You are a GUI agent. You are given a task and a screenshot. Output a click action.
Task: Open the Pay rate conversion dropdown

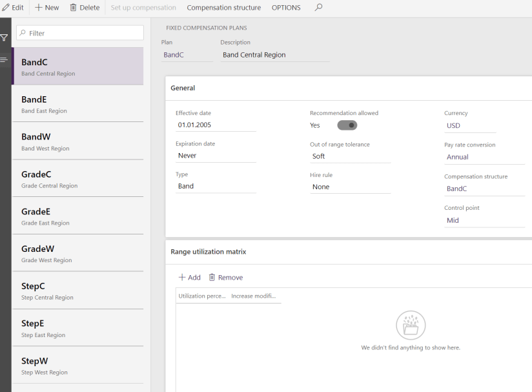484,157
